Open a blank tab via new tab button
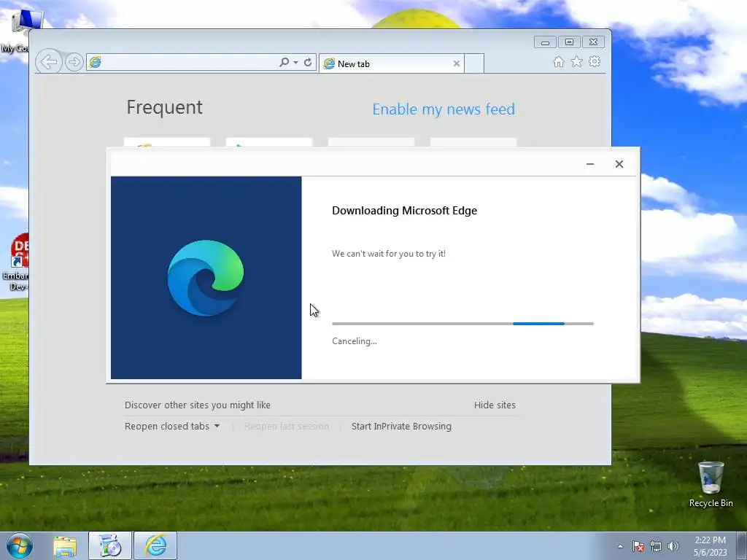The width and height of the screenshot is (747, 560). click(474, 63)
